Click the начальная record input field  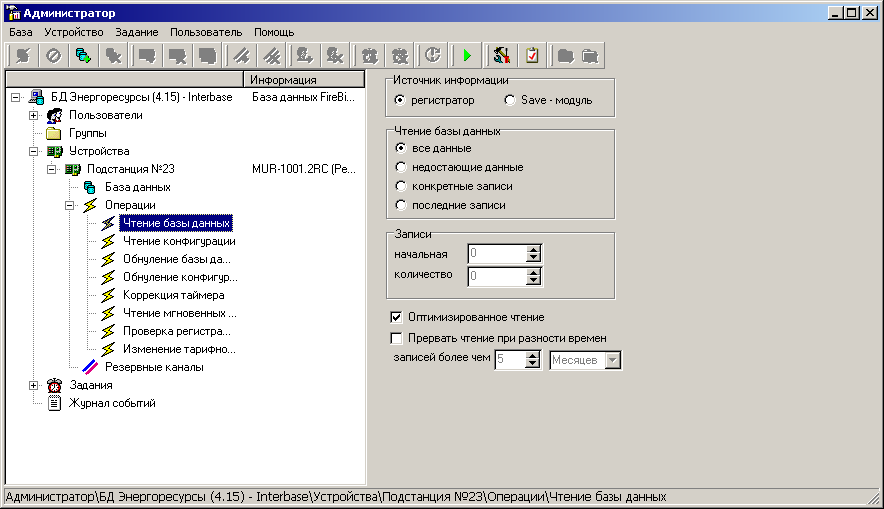[497, 254]
